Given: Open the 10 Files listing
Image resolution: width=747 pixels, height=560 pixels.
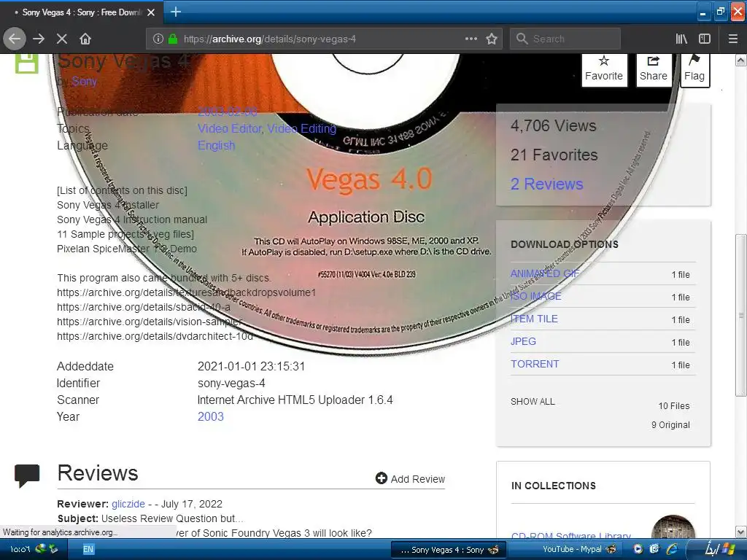Looking at the screenshot, I should click(673, 405).
